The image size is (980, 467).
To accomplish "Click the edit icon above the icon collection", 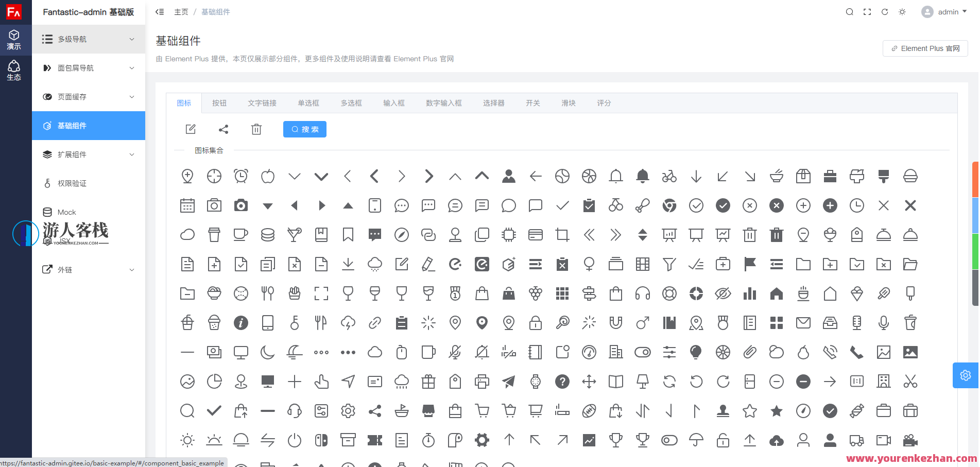I will [190, 129].
